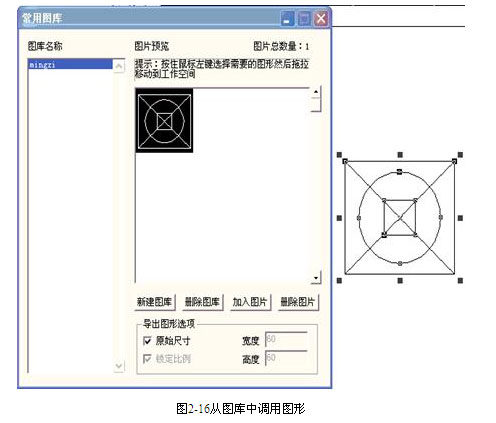Click the top-left selection handle of the canvas shape
Image resolution: width=496 pixels, height=423 pixels.
(x=339, y=155)
